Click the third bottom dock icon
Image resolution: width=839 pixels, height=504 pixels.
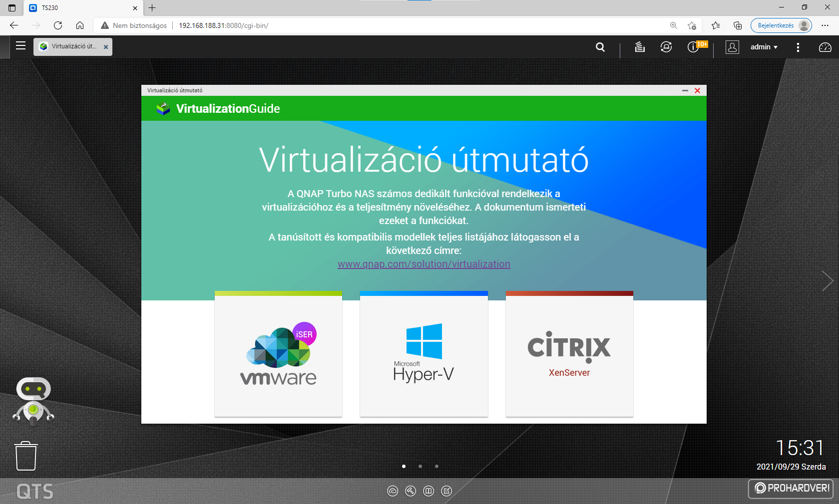point(428,491)
